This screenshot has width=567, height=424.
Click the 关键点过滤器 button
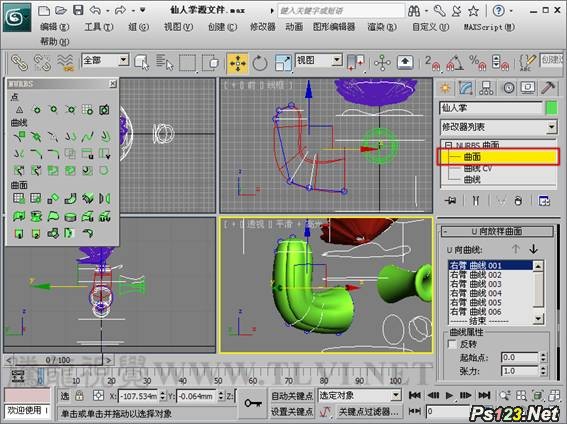pyautogui.click(x=368, y=411)
